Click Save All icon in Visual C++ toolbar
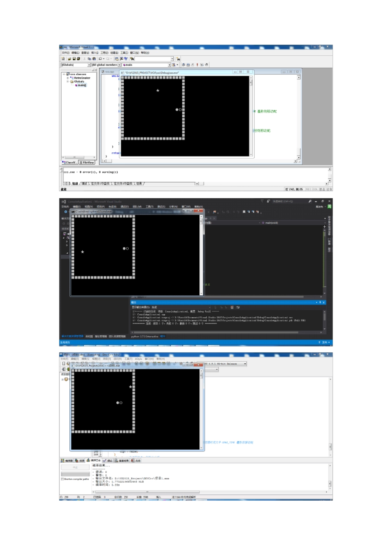The image size is (392, 555). point(78,59)
